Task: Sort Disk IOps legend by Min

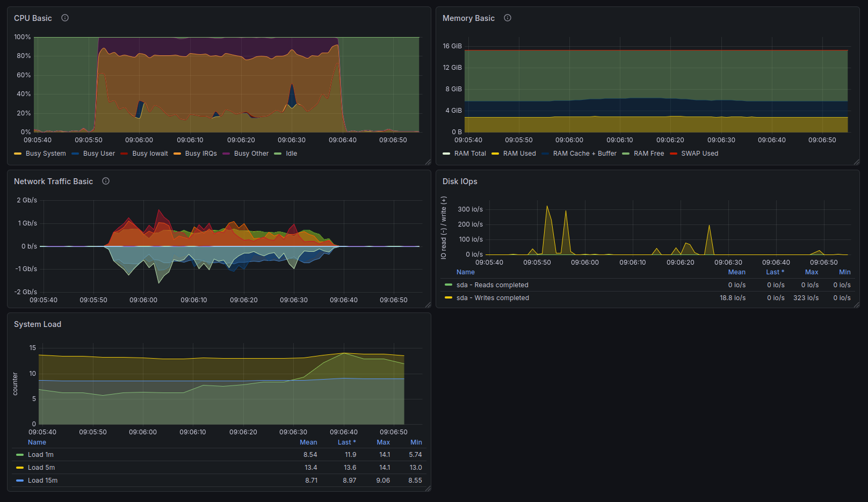Action: (x=845, y=272)
